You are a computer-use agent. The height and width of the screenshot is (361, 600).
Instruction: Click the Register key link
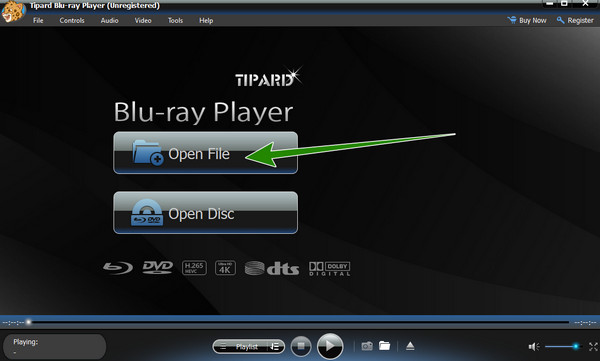pos(575,20)
